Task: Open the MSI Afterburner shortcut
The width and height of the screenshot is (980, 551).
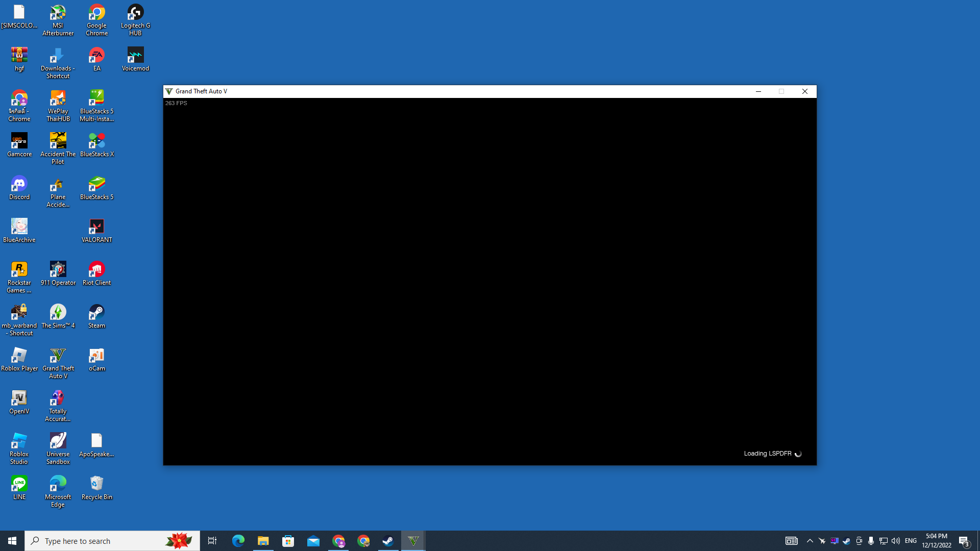Action: [58, 20]
